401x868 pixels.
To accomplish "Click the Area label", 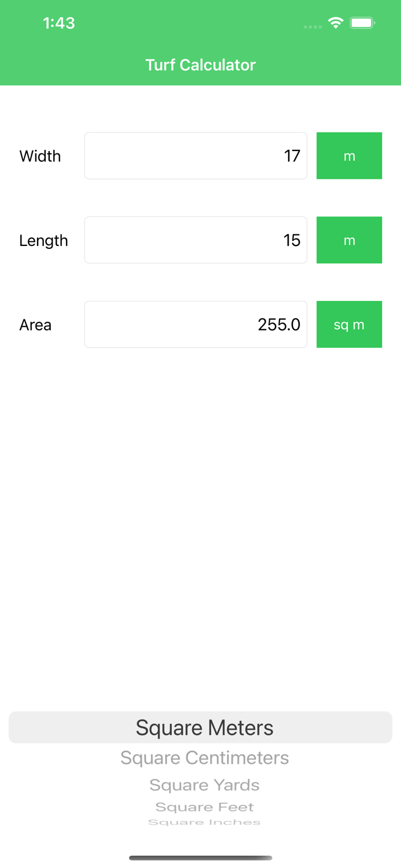I will tap(35, 324).
